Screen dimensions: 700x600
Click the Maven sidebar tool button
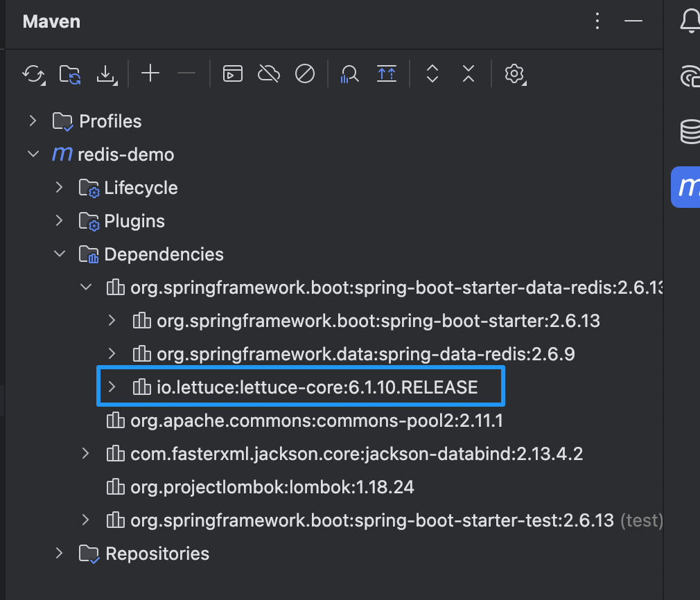tap(685, 187)
